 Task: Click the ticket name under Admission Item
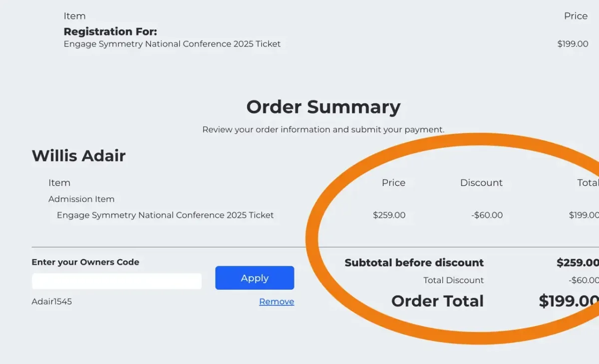click(165, 215)
